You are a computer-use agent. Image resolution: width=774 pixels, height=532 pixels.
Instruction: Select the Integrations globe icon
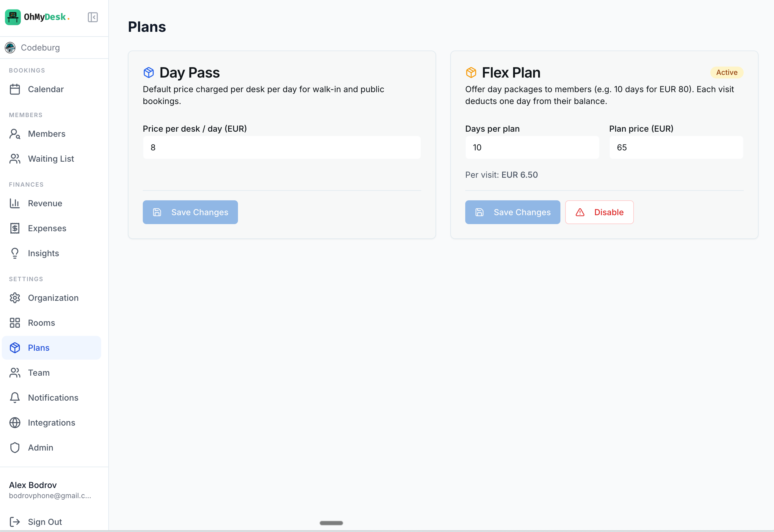[15, 423]
